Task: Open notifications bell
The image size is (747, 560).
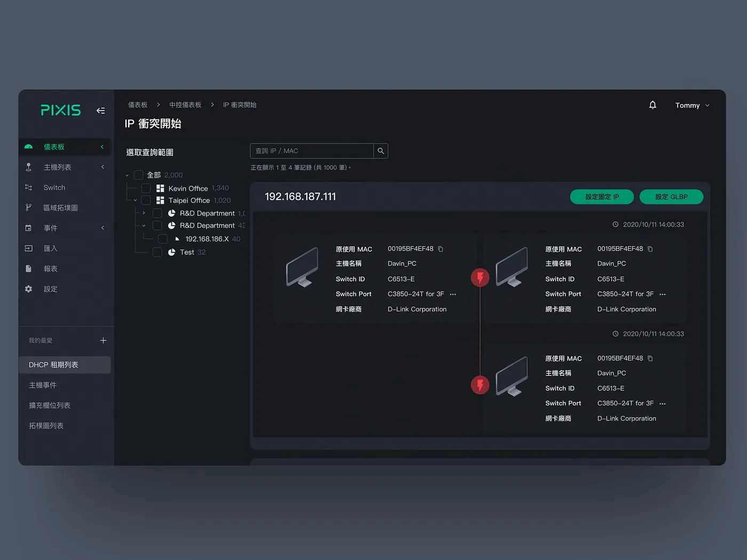Action: click(652, 105)
